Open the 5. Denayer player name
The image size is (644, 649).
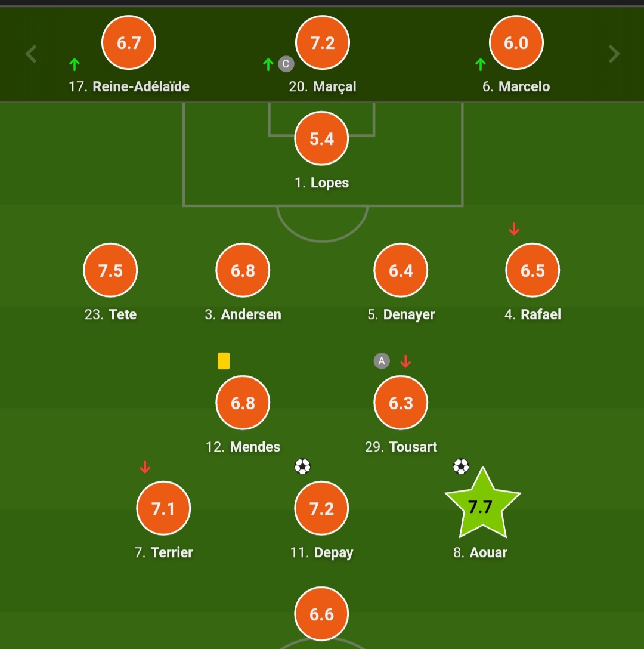coord(401,314)
